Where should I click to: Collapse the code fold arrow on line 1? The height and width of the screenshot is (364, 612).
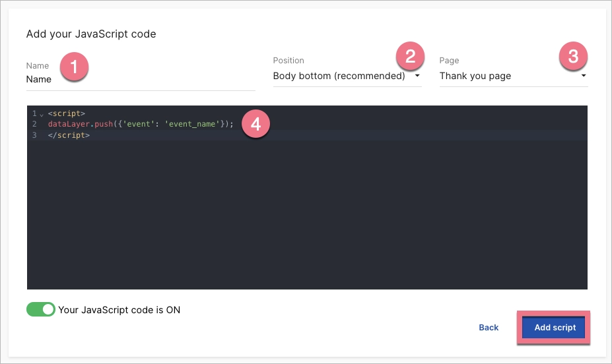[41, 115]
